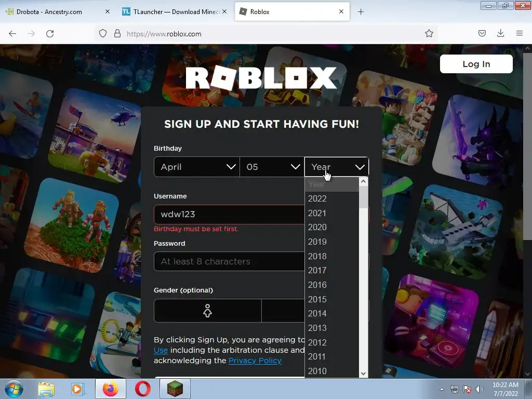Open the tracking protection shield icon
532x399 pixels.
(x=103, y=34)
